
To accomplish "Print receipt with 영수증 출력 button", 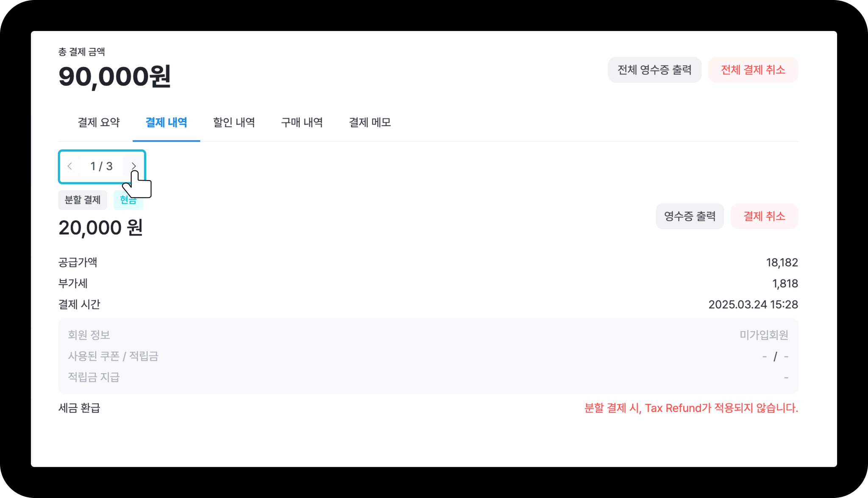I will [690, 217].
